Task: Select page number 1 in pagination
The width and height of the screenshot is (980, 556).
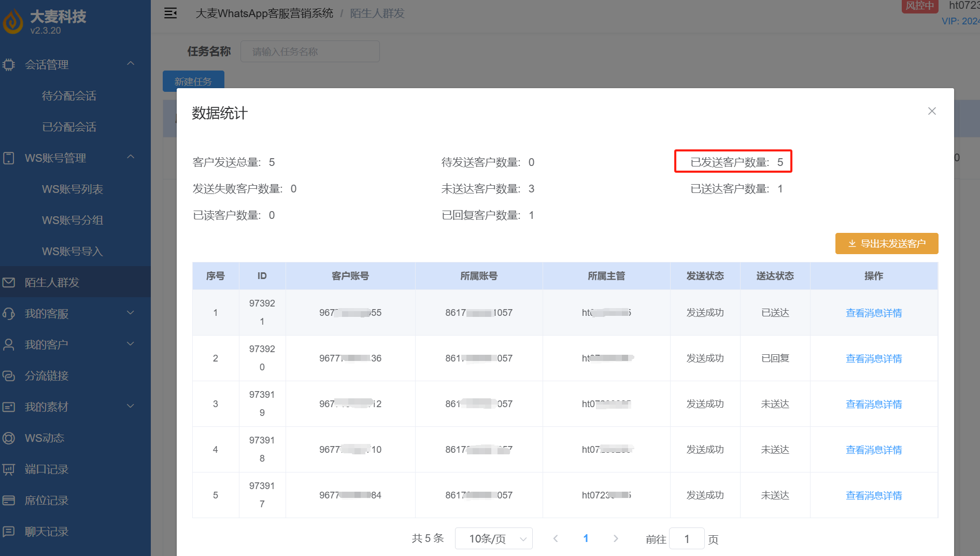Action: (586, 538)
